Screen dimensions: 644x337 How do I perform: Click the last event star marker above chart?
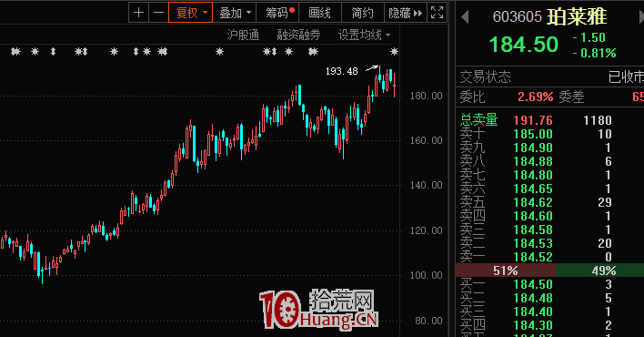tap(394, 51)
